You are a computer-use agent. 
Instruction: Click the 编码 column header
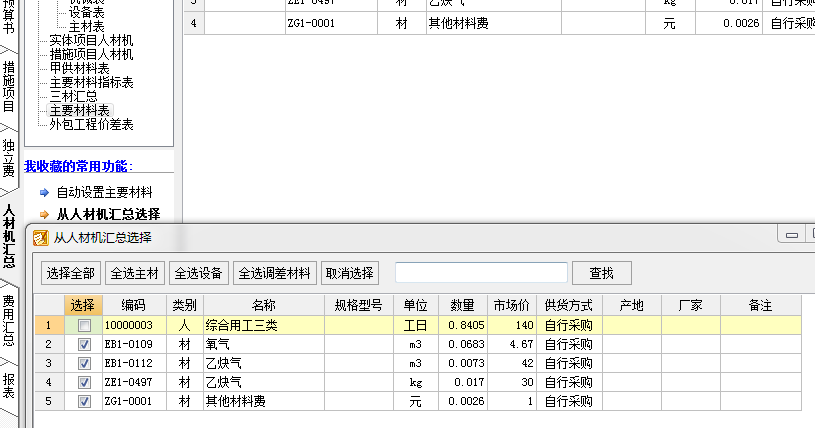134,305
